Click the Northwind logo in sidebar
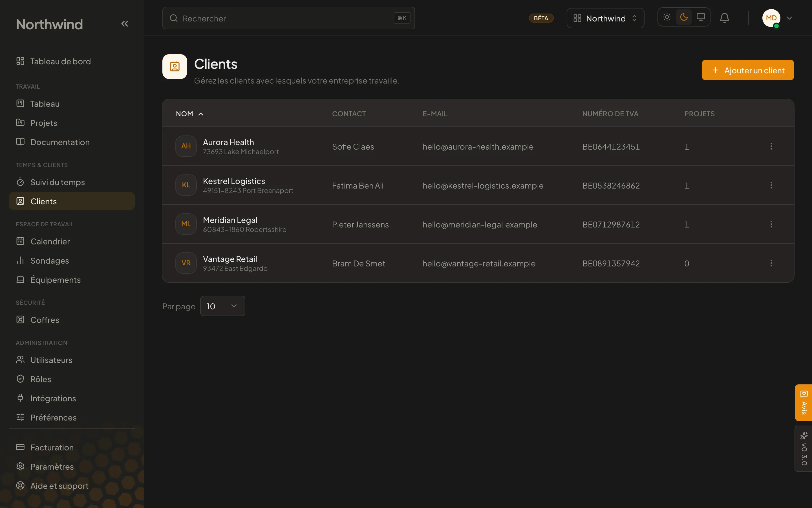The image size is (812, 508). pyautogui.click(x=49, y=24)
